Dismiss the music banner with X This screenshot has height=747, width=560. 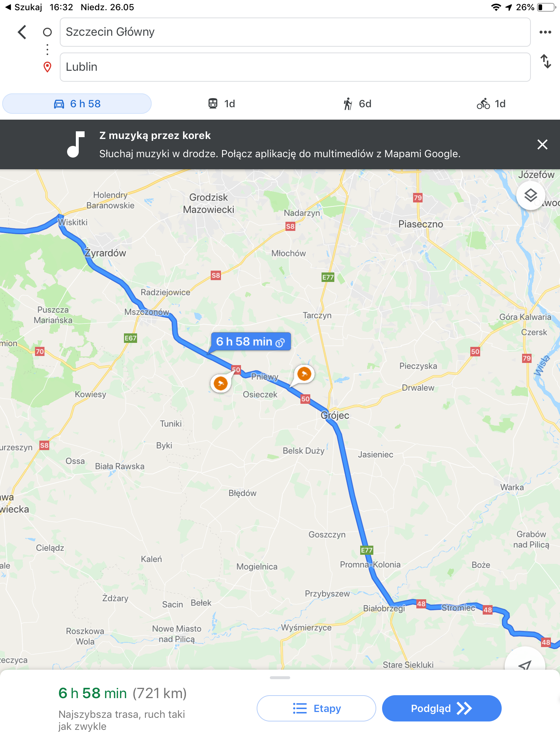coord(542,144)
